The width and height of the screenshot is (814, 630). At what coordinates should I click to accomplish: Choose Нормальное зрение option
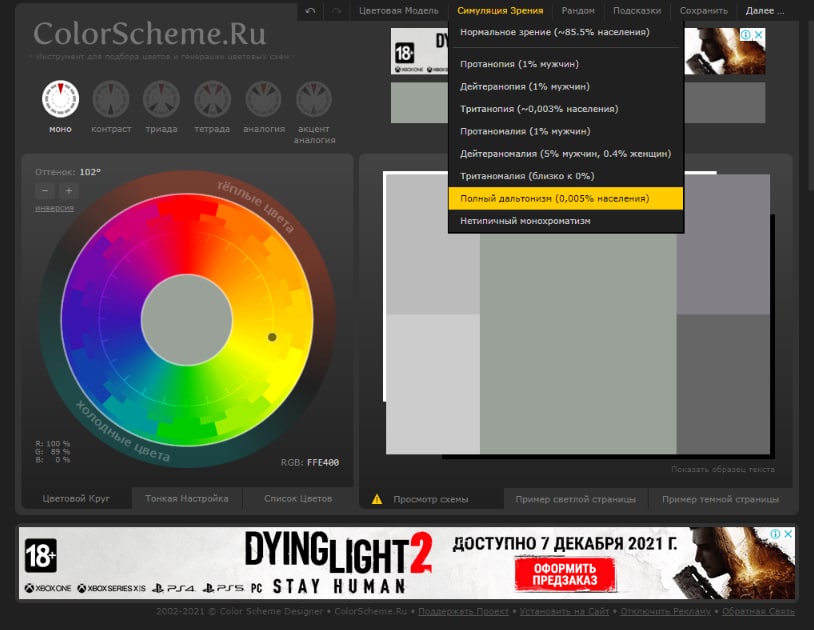pyautogui.click(x=566, y=32)
